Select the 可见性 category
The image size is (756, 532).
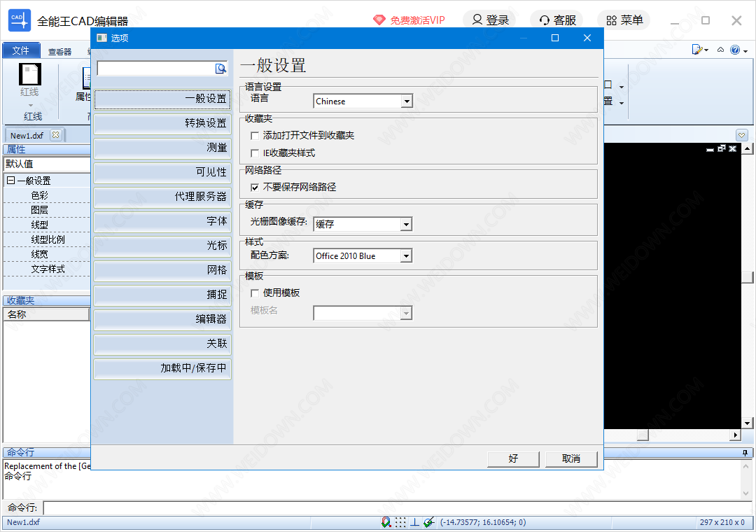162,173
